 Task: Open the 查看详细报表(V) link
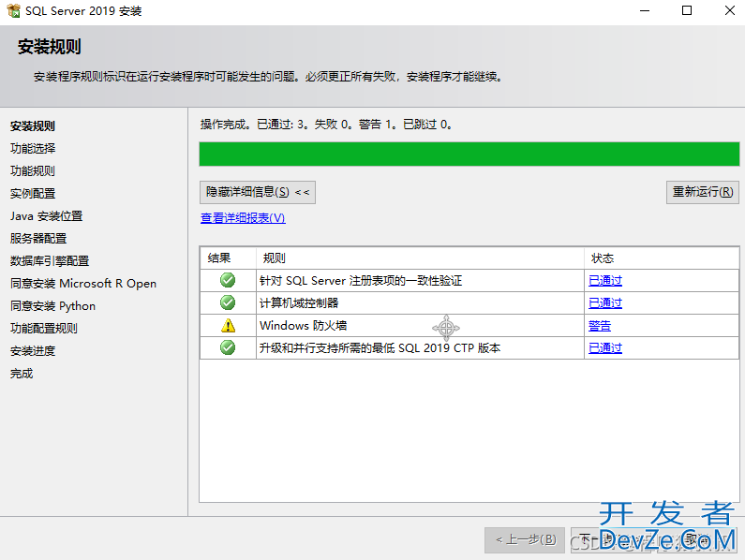[x=243, y=218]
